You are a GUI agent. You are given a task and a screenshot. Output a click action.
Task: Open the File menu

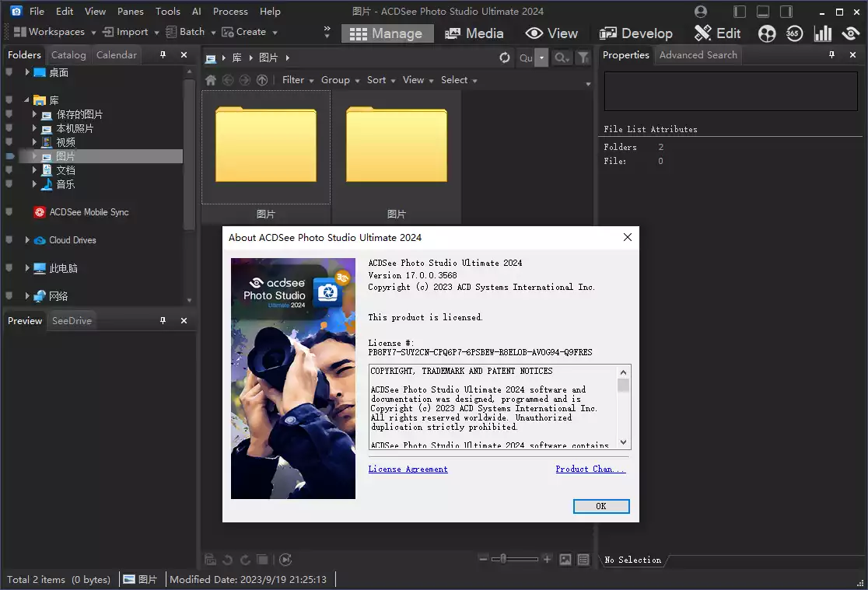(37, 11)
